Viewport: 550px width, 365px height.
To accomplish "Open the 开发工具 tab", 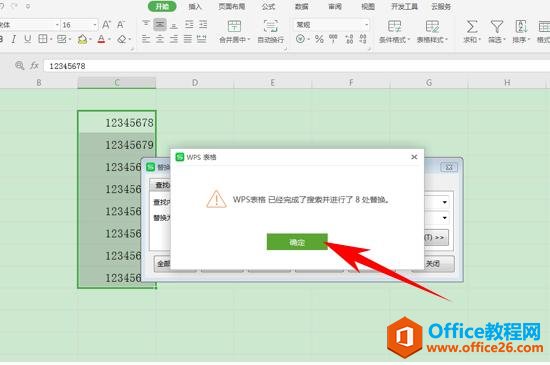I will 404,6.
